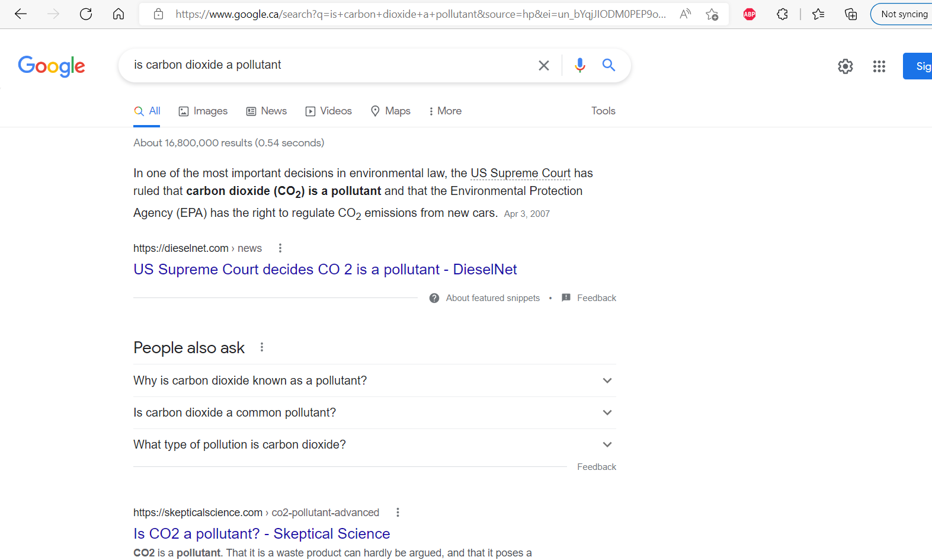Open About featured snippets link
Viewport: 932px width, 560px height.
[493, 298]
